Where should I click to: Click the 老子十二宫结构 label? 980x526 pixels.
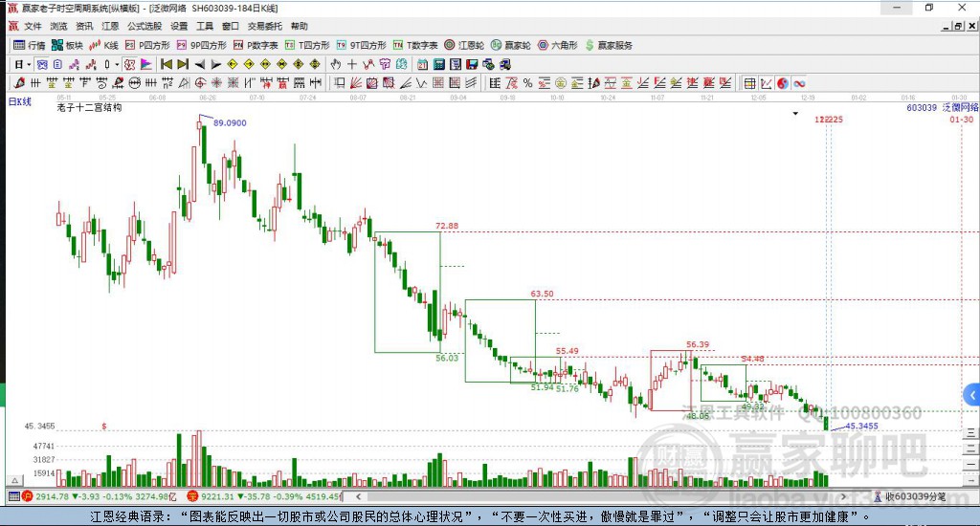89,107
